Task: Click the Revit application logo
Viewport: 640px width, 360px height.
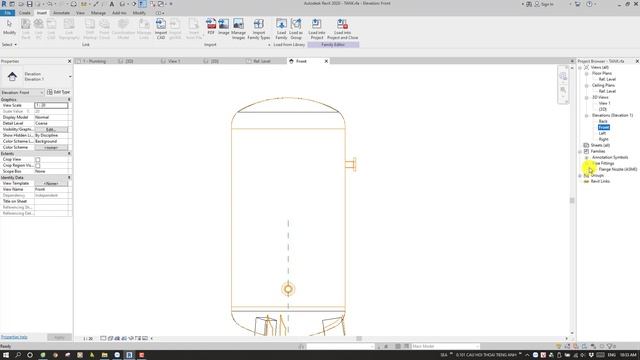Action: [x=4, y=4]
